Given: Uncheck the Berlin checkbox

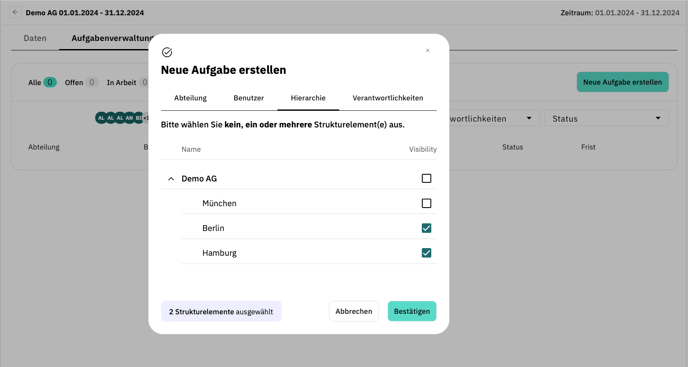Looking at the screenshot, I should (x=426, y=228).
